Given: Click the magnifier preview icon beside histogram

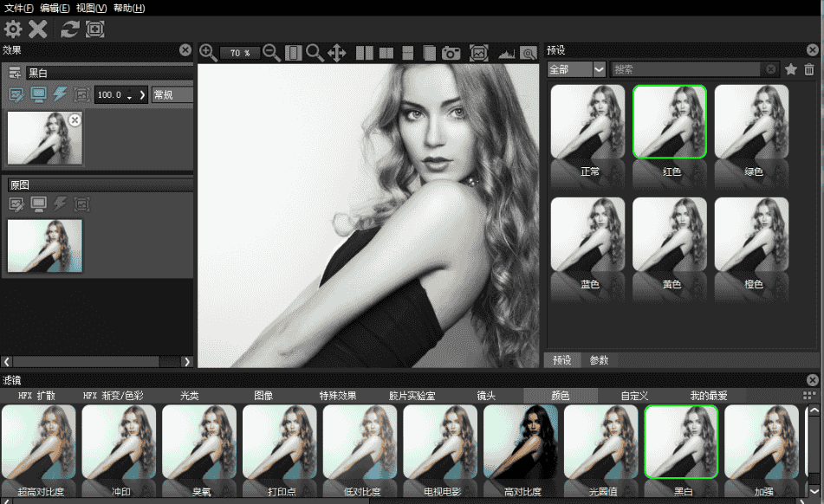Looking at the screenshot, I should (x=529, y=53).
